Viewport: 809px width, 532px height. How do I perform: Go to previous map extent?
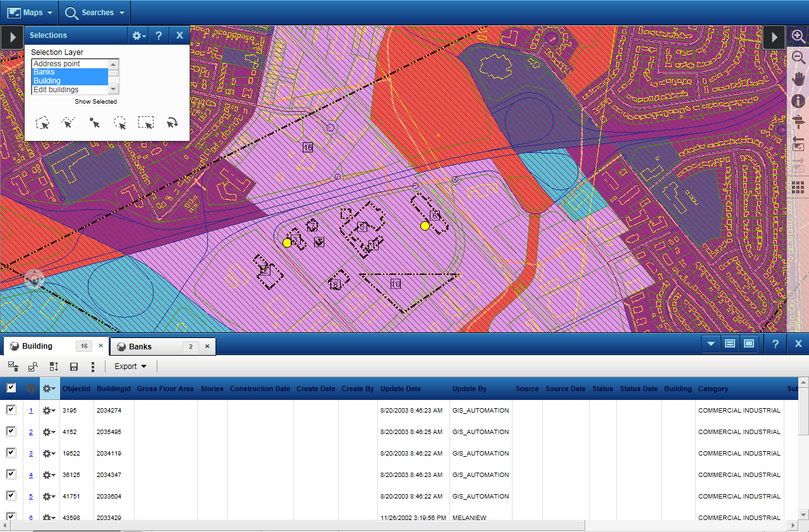(x=798, y=144)
